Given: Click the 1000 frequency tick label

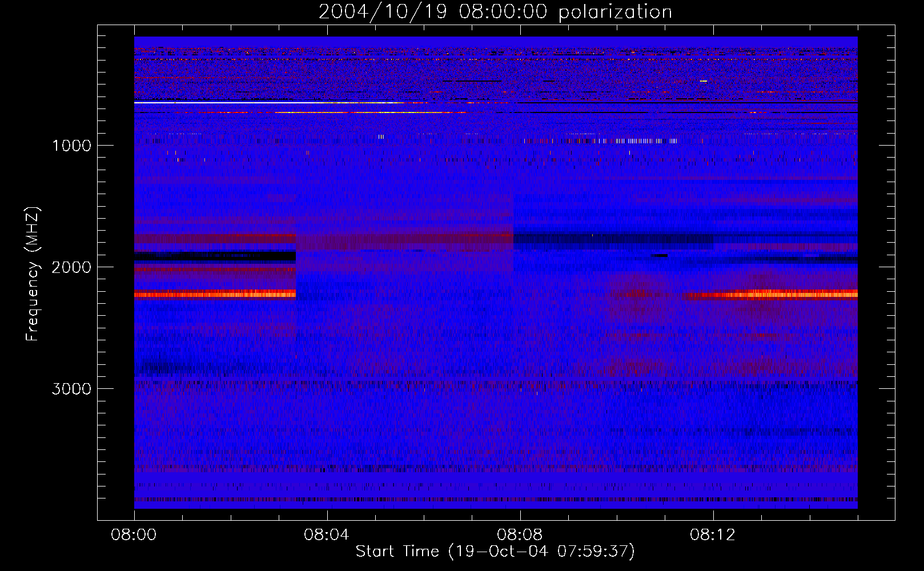Looking at the screenshot, I should (71, 146).
